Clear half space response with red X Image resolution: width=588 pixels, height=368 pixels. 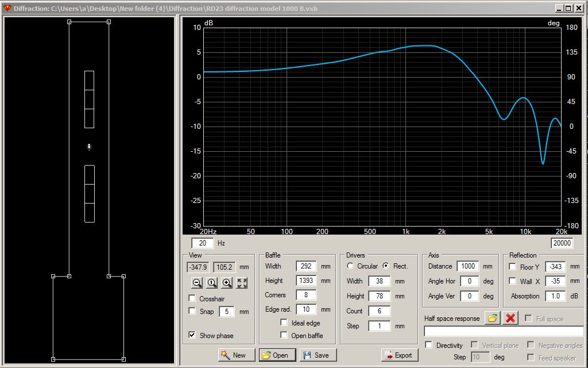point(510,318)
